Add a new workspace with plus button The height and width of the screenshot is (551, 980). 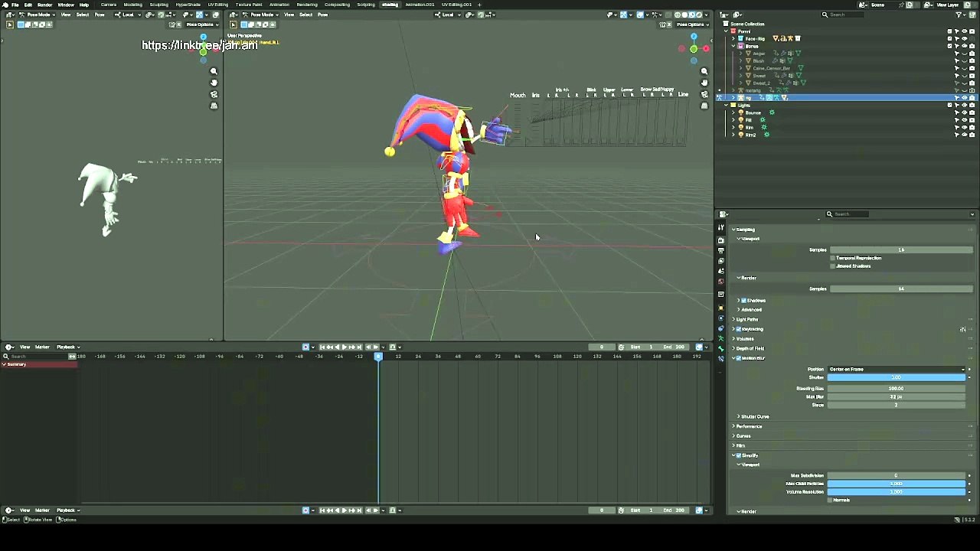480,5
